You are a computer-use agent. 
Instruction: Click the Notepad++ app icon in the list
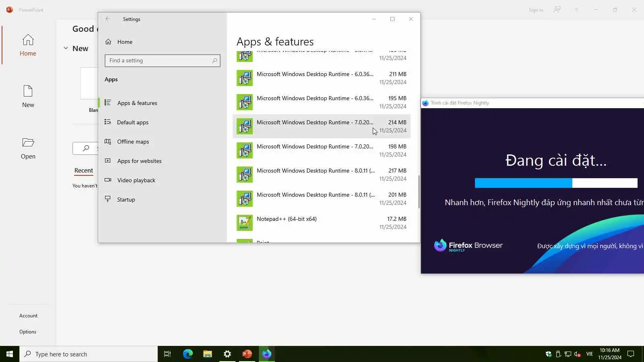tap(245, 223)
